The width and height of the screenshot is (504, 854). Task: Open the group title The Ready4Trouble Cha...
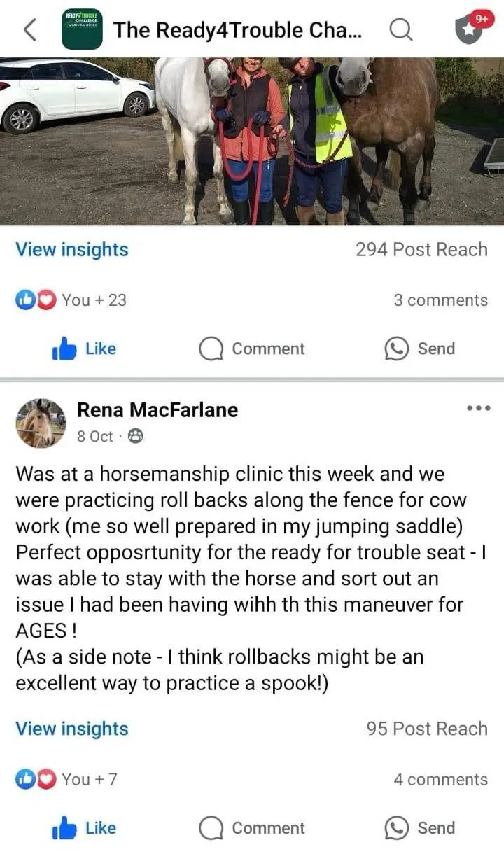[x=238, y=30]
